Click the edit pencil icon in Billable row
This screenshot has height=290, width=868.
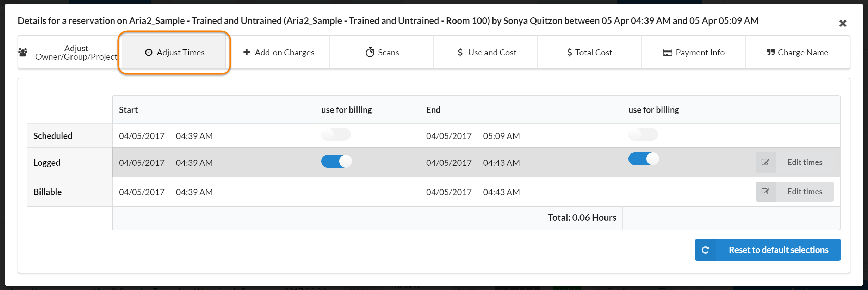click(765, 192)
